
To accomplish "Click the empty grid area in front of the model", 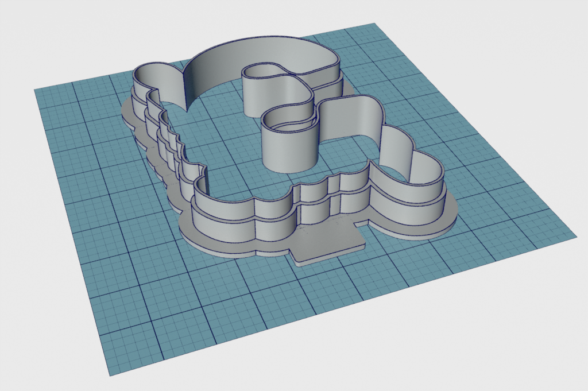I will (x=258, y=304).
